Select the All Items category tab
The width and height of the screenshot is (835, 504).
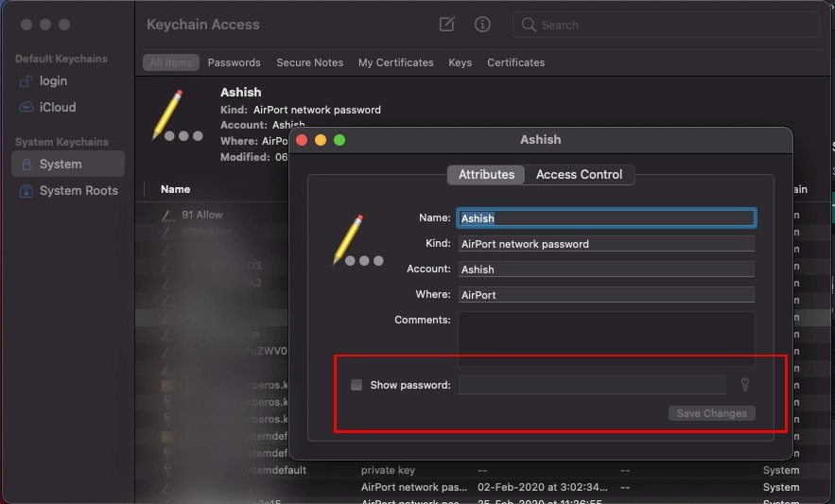pyautogui.click(x=170, y=62)
